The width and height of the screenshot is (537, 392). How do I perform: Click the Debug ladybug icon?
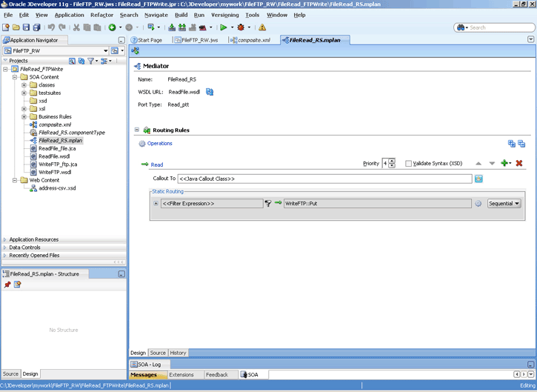[x=241, y=27]
